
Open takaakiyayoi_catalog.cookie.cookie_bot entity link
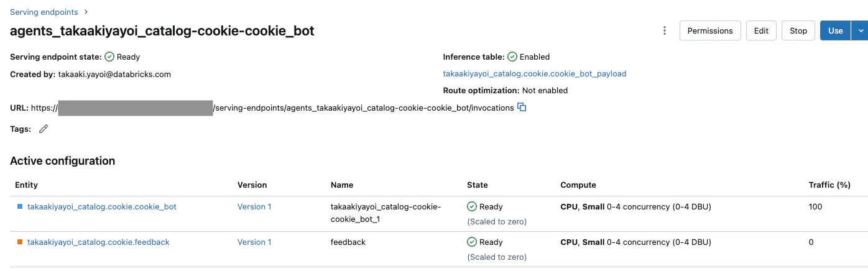point(102,206)
